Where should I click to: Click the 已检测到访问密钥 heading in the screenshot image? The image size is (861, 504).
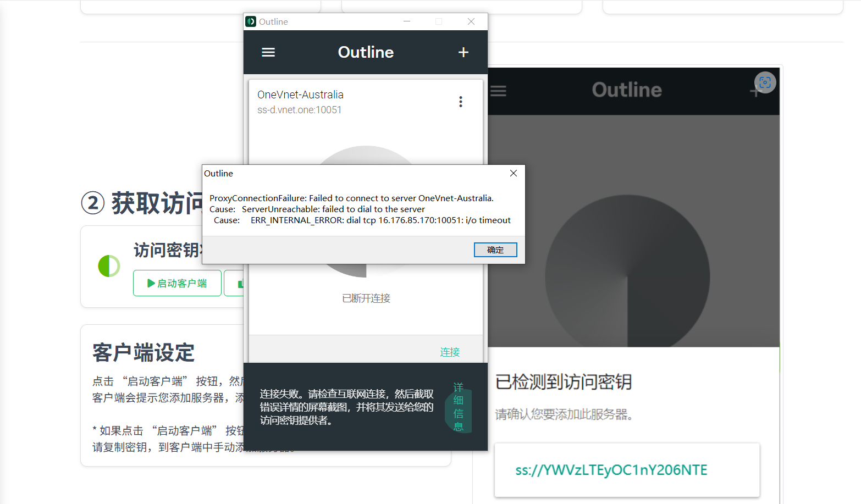click(564, 381)
